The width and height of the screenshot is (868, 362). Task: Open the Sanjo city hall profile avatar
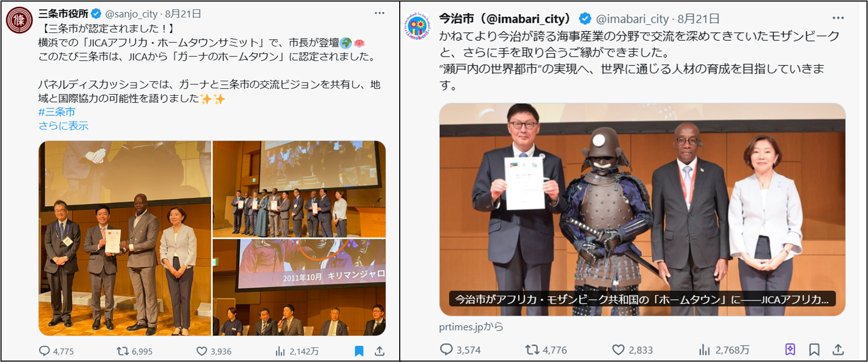[x=19, y=20]
